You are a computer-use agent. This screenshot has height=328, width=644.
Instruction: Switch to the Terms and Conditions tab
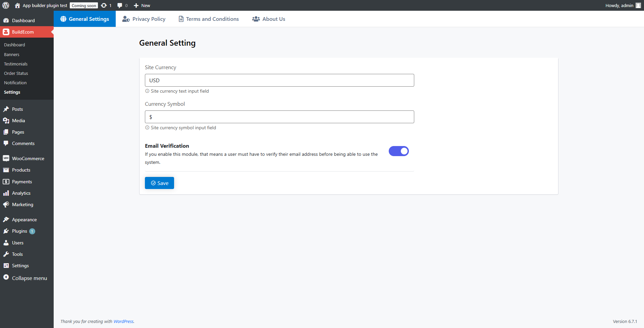tap(209, 19)
